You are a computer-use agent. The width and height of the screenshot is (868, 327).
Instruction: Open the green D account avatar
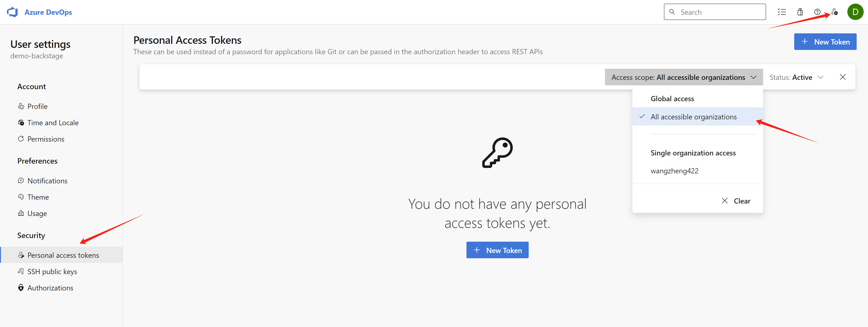[855, 12]
